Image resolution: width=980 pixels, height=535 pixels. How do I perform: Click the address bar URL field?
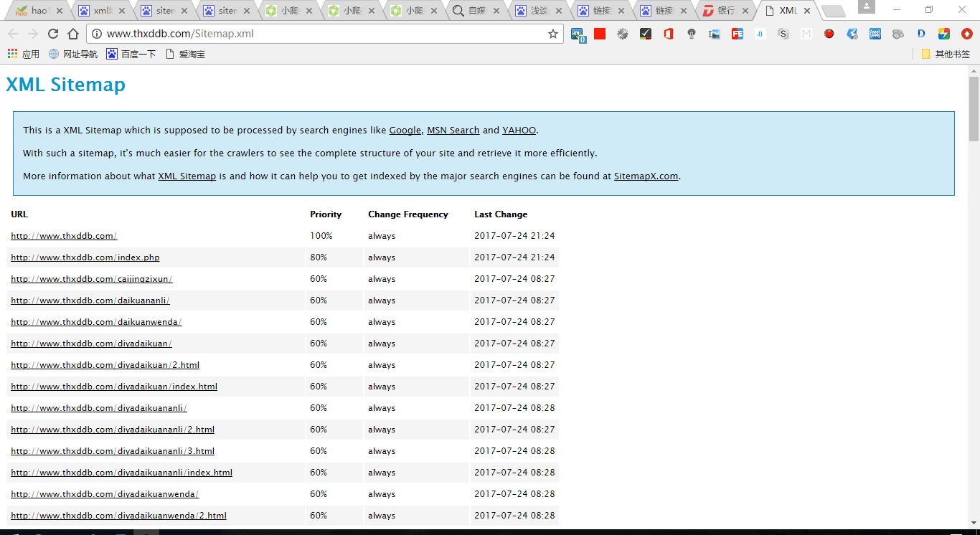coord(323,34)
